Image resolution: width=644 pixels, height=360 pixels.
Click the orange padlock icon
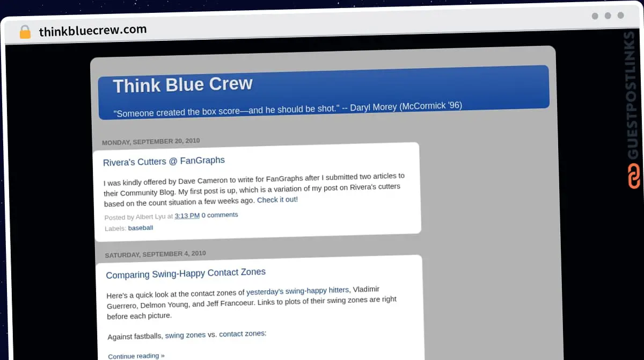(x=25, y=32)
